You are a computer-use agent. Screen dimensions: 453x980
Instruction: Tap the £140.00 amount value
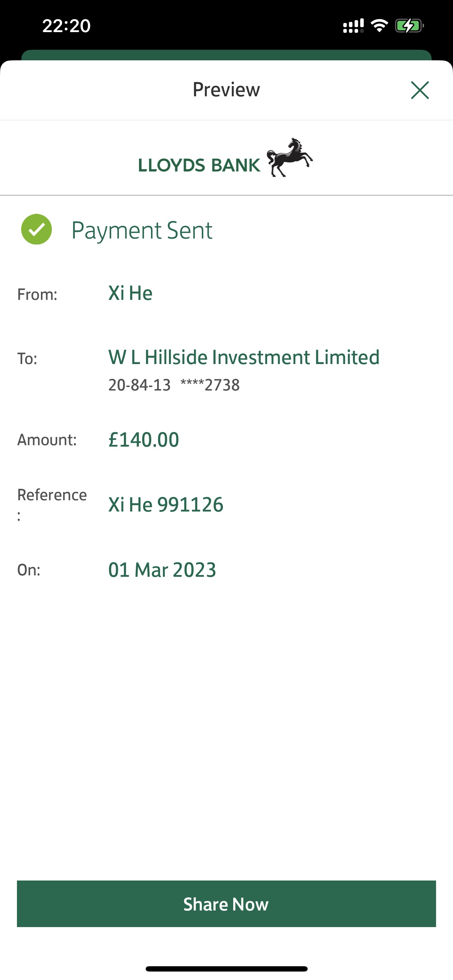coord(144,440)
